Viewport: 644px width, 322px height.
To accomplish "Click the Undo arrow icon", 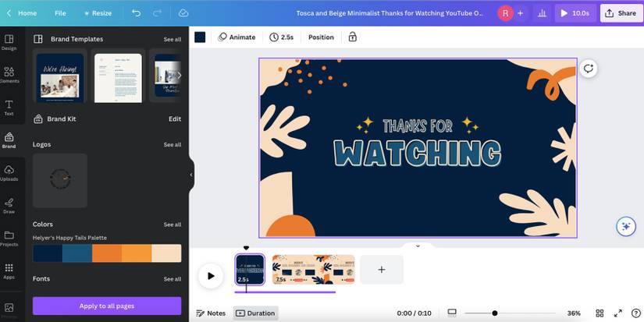I will click(136, 13).
